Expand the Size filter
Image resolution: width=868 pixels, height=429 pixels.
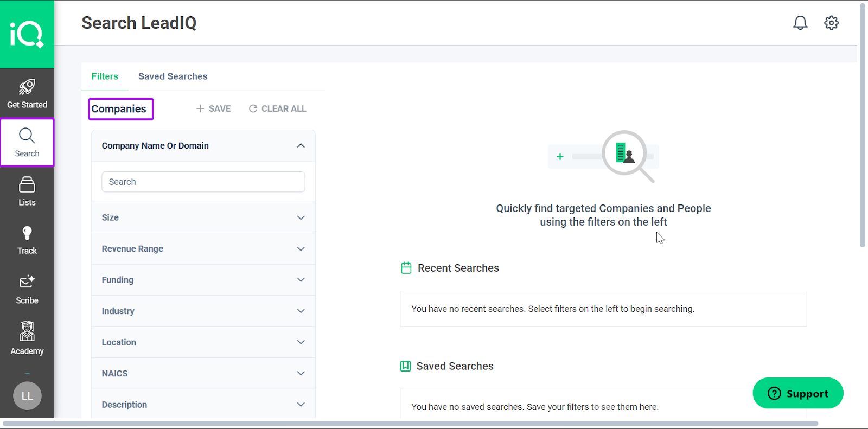(203, 217)
